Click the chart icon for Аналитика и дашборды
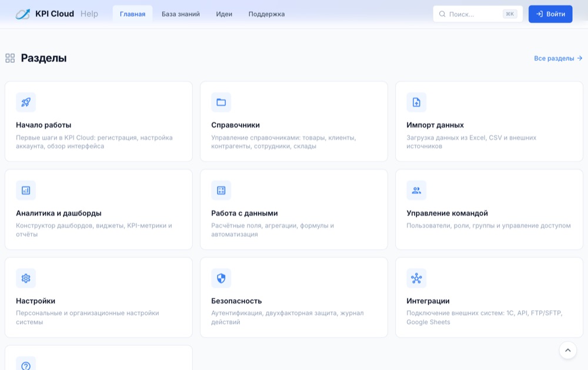Screen dimensions: 588x370 pyautogui.click(x=26, y=190)
